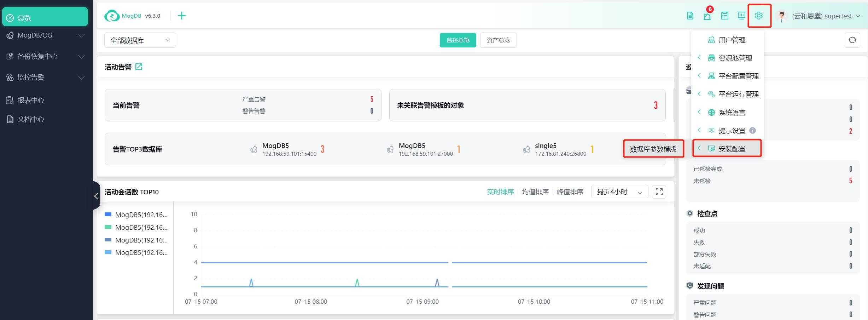868x320 pixels.
Task: Click the 报表中心 sidebar icon
Action: tap(10, 100)
